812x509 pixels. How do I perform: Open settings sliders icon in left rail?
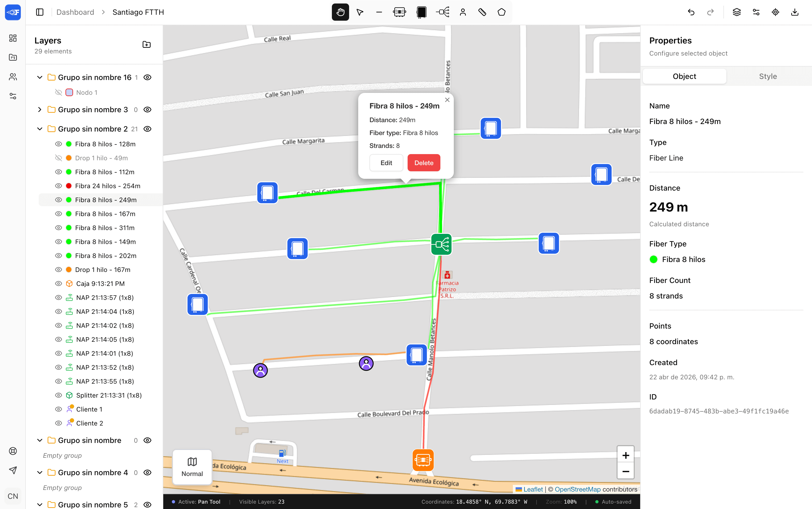[x=13, y=96]
